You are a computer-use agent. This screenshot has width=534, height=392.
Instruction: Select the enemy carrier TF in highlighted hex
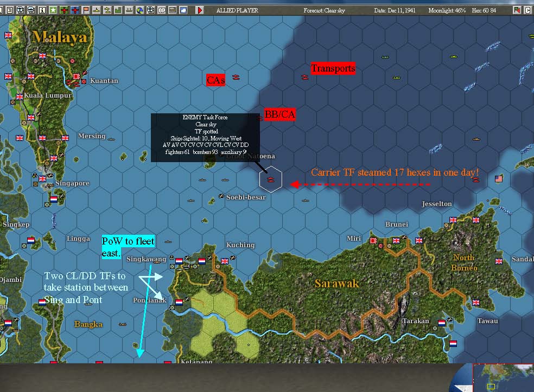271,179
